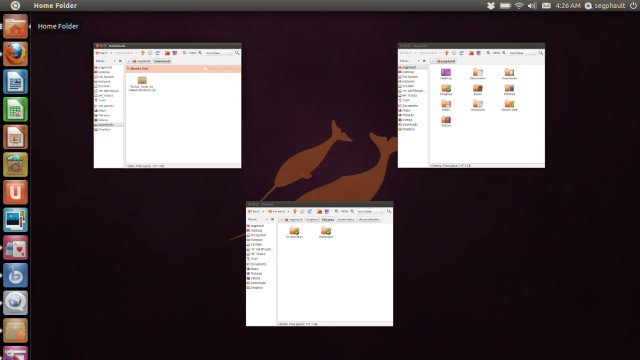
Task: Click Dropbox path button in Pictures window
Action: pos(312,220)
